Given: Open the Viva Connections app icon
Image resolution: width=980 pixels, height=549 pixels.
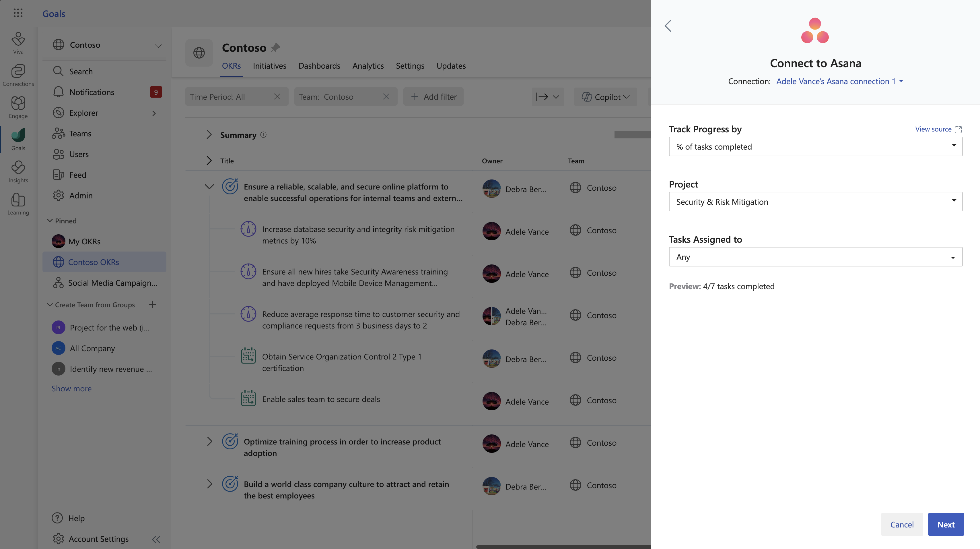Looking at the screenshot, I should pyautogui.click(x=18, y=75).
